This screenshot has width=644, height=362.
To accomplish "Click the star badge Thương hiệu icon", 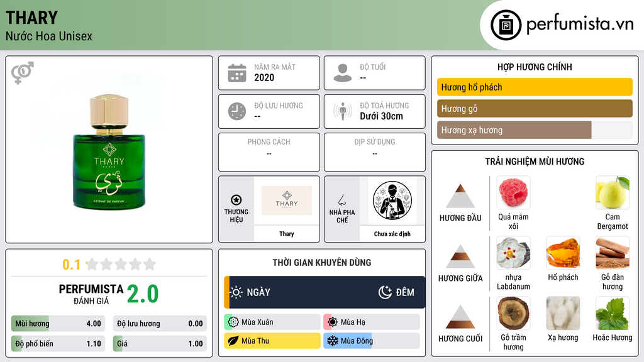I will point(236,200).
